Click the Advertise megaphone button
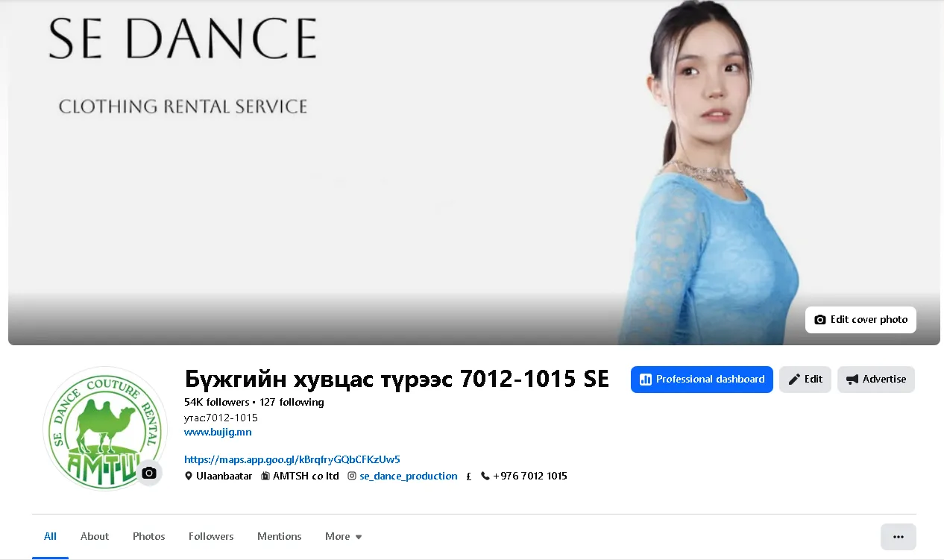Screen dimensions: 944x560 [875, 379]
